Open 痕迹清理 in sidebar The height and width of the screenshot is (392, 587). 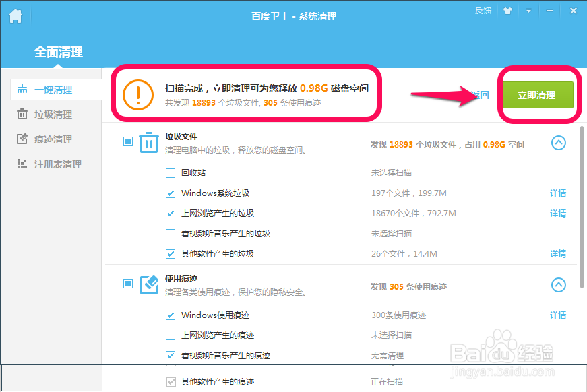tap(53, 139)
